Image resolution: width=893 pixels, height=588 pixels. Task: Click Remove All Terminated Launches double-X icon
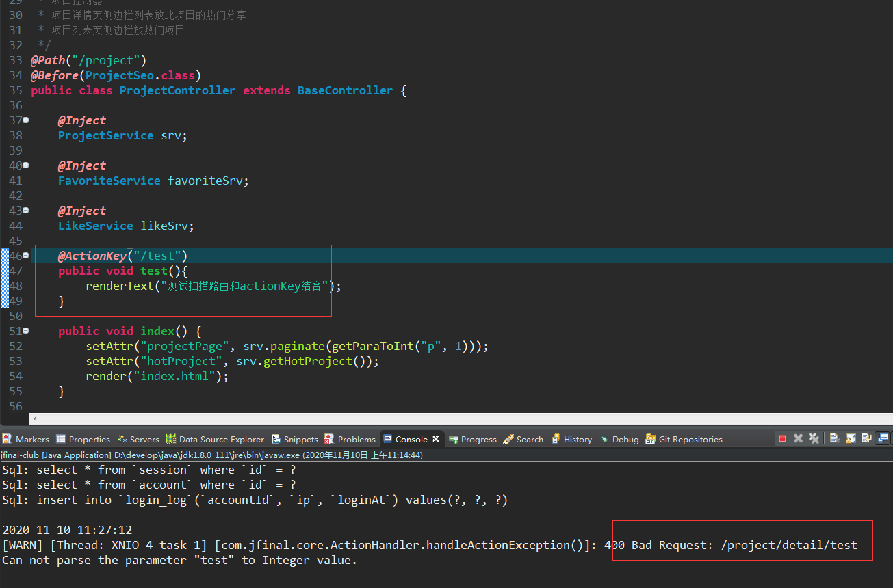814,438
